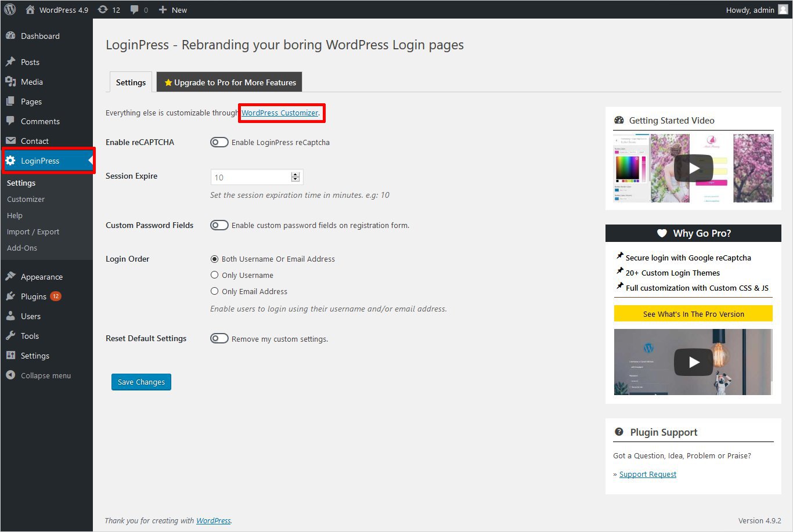The image size is (793, 532).
Task: Collapse the admin sidebar menu
Action: pyautogui.click(x=45, y=375)
